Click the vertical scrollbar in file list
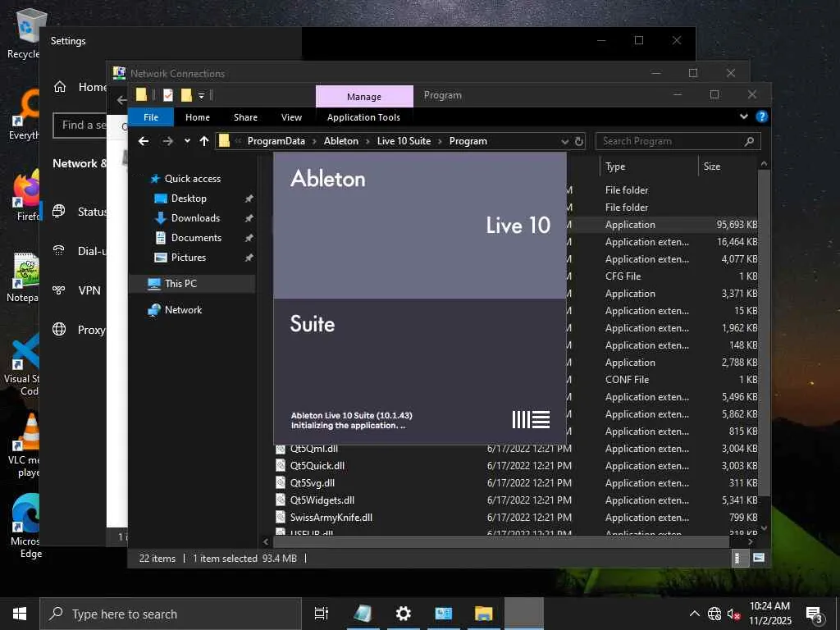Viewport: 840px width, 630px height. (765, 332)
